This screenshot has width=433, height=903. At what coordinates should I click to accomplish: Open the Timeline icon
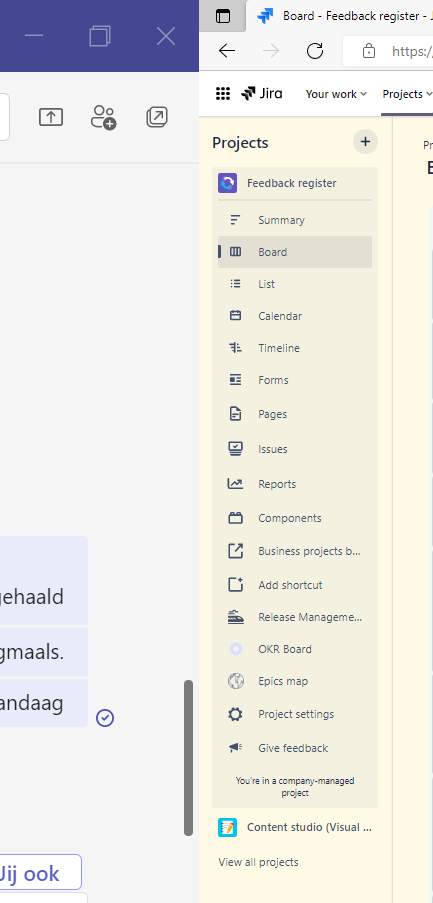coord(236,348)
